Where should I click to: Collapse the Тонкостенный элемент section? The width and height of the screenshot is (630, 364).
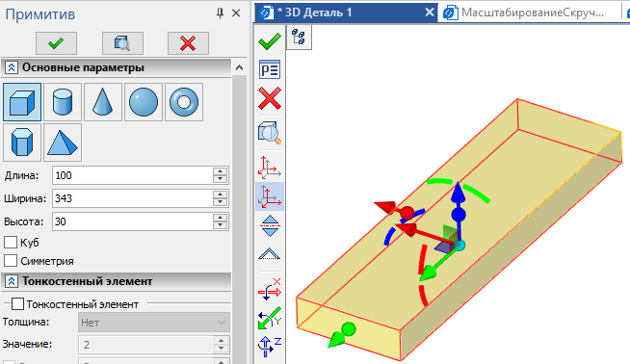(x=12, y=281)
